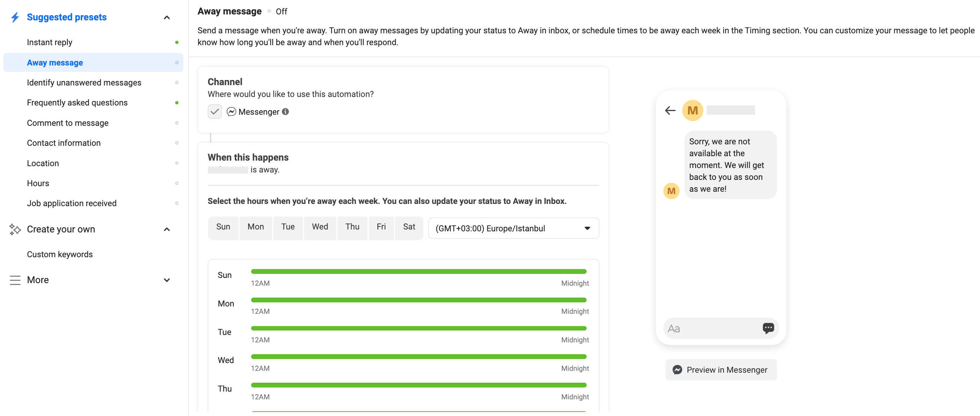This screenshot has width=980, height=416.
Task: Click the Create your own sparkle icon
Action: pos(15,229)
